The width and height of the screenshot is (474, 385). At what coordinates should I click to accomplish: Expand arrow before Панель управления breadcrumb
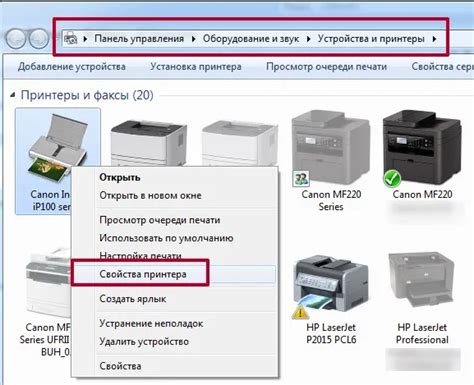85,39
